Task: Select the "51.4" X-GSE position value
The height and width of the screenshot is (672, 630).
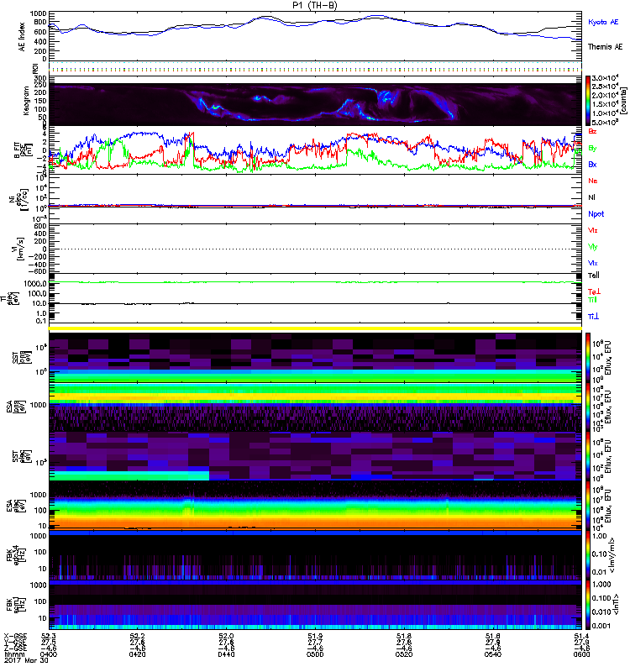Action: click(581, 636)
